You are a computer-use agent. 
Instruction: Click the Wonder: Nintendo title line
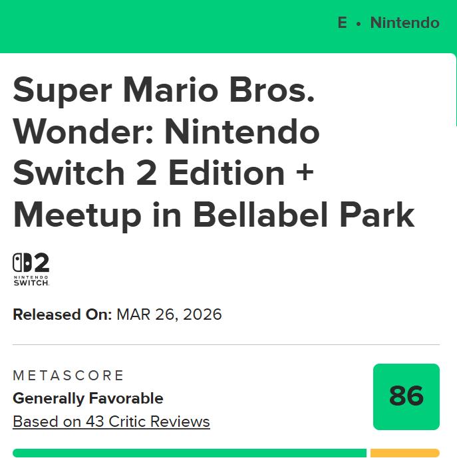166,132
